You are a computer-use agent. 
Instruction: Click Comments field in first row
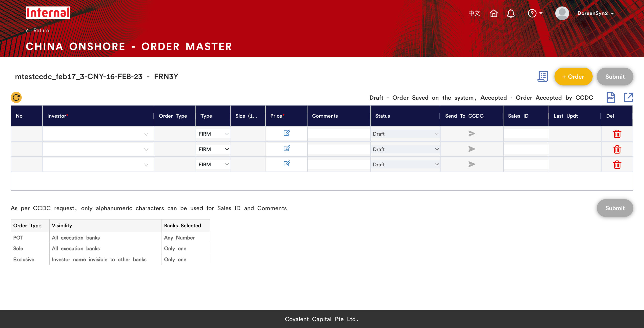[339, 134]
